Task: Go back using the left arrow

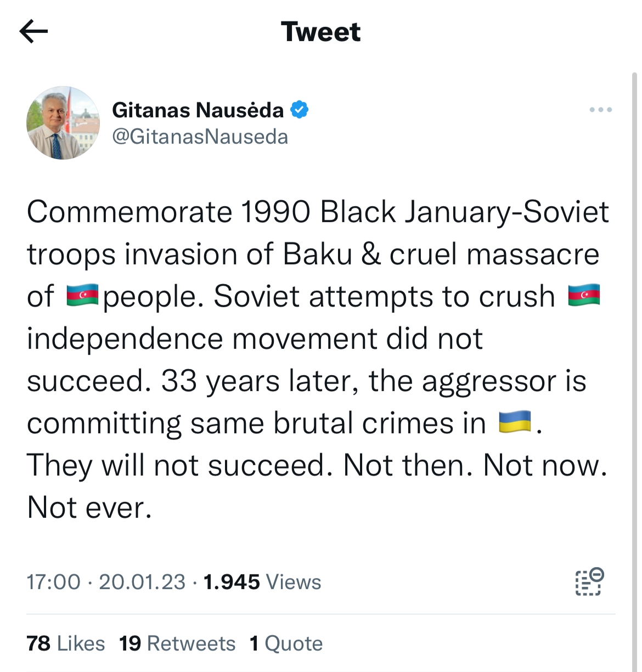Action: tap(33, 32)
